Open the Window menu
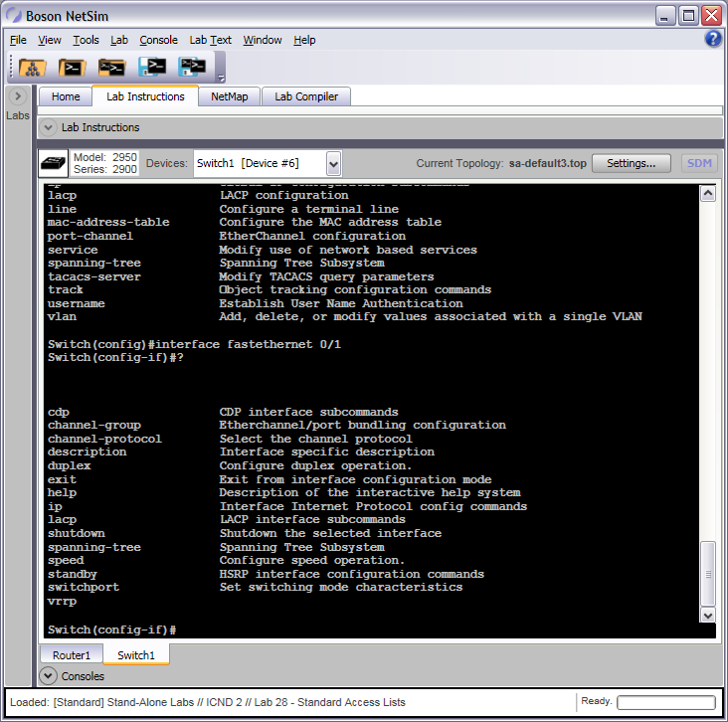The height and width of the screenshot is (722, 728). pyautogui.click(x=263, y=40)
